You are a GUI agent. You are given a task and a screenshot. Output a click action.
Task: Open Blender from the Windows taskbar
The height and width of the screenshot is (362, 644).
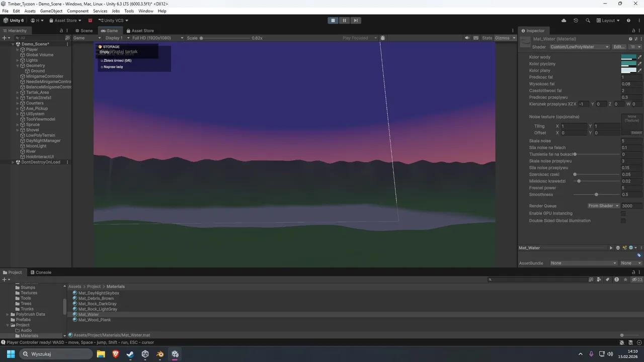click(x=160, y=354)
